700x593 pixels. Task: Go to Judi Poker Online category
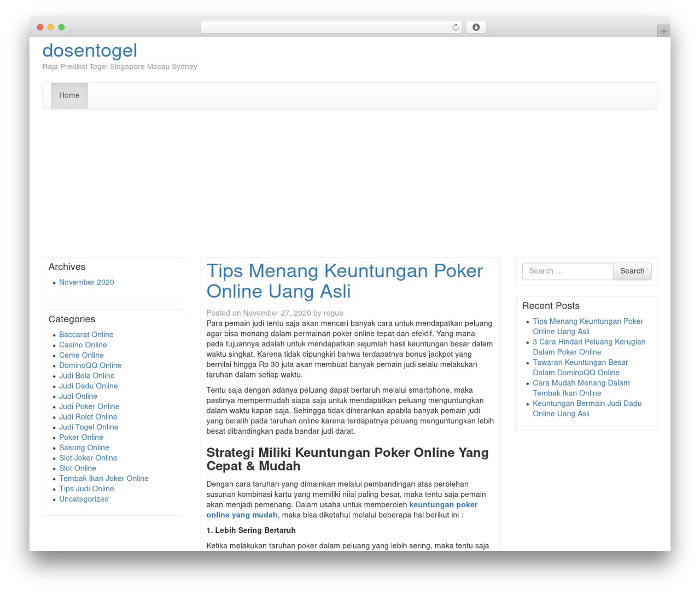pyautogui.click(x=89, y=407)
